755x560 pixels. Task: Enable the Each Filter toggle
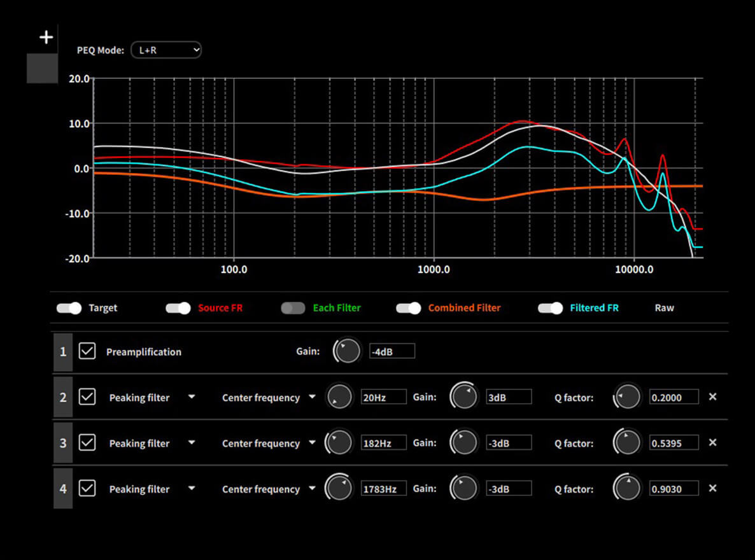click(293, 308)
